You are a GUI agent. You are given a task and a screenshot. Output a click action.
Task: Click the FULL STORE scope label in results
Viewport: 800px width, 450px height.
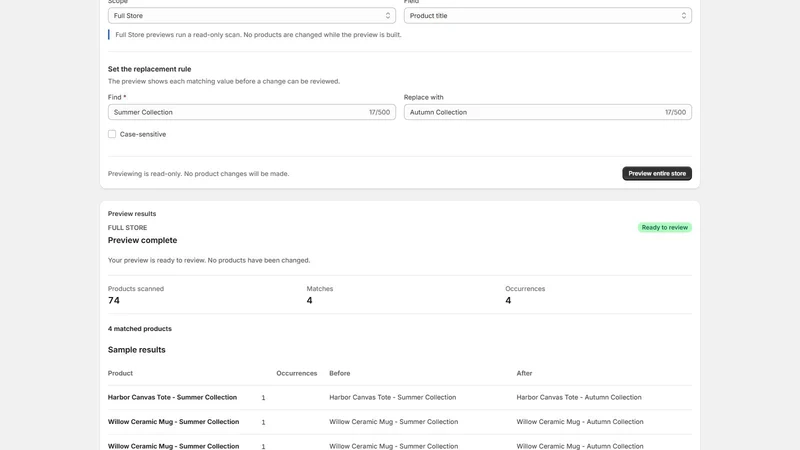pos(128,228)
